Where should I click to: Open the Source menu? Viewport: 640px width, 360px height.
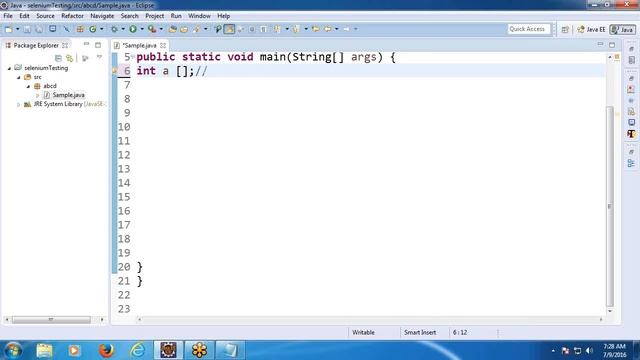(x=45, y=16)
